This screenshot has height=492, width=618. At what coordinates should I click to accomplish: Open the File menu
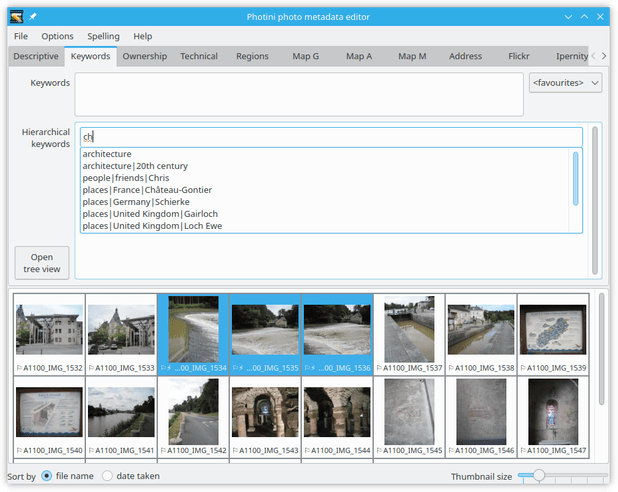(x=21, y=36)
